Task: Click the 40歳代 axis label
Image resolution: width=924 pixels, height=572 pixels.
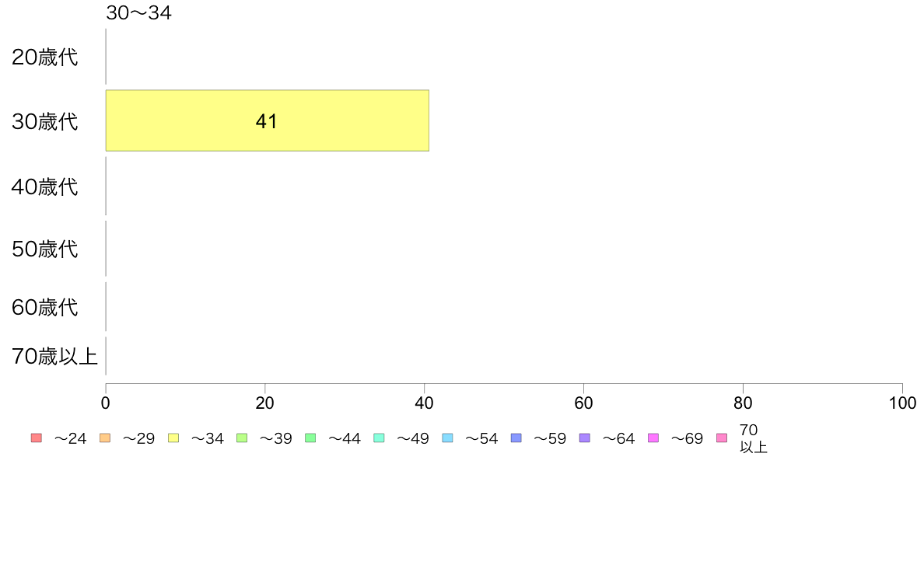Action: click(45, 187)
